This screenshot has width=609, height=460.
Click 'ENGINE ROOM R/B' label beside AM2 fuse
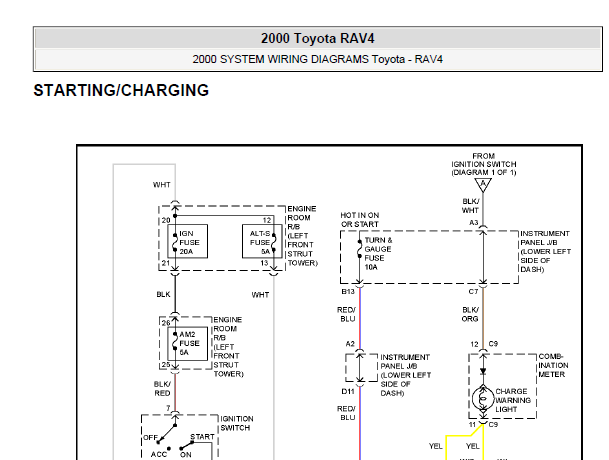[228, 347]
